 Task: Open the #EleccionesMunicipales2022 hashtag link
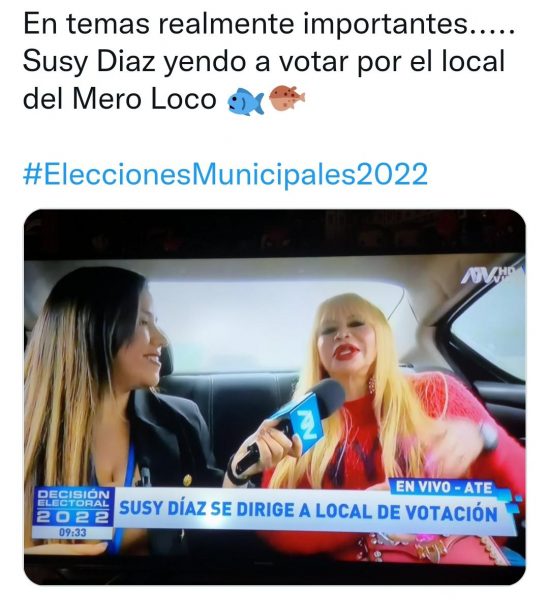pyautogui.click(x=225, y=174)
